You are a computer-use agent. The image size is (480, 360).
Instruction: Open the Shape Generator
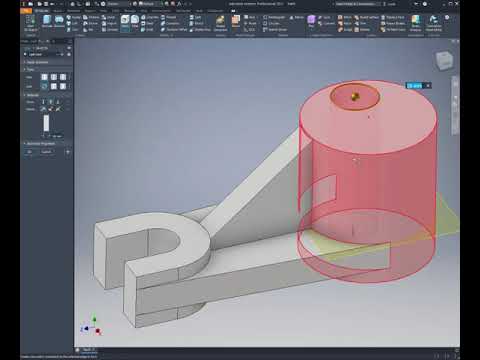(220, 23)
